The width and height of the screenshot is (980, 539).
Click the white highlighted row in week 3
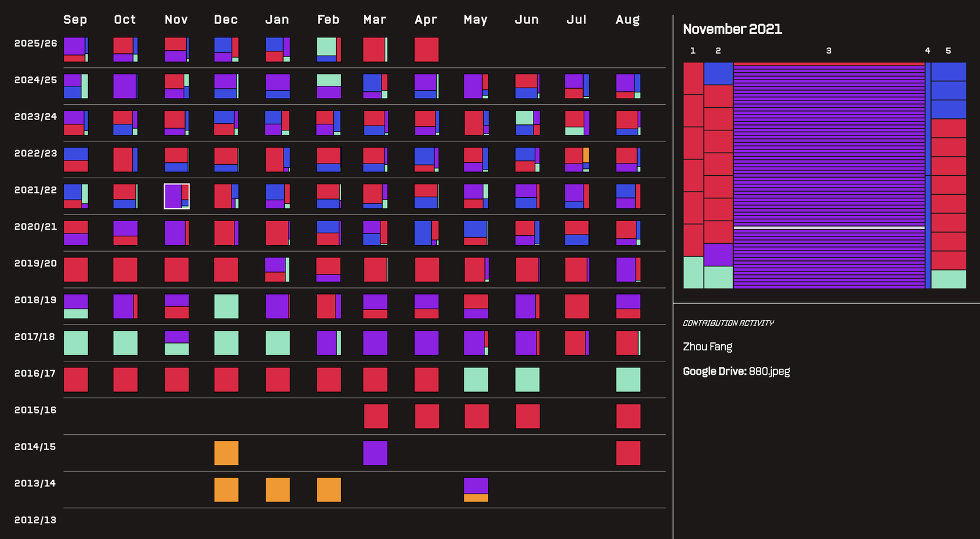(829, 228)
